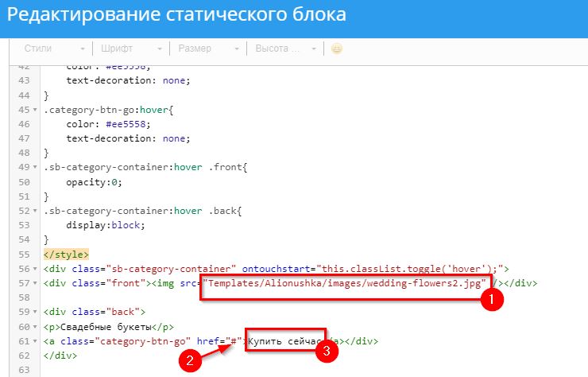
Task: Click line number 58 in gutter
Action: 24,297
